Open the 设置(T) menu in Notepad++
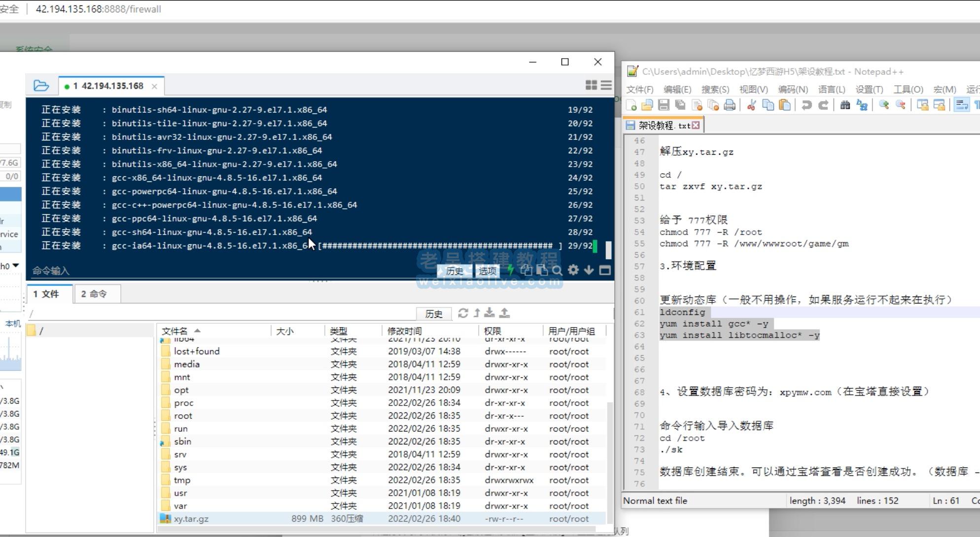 (869, 89)
